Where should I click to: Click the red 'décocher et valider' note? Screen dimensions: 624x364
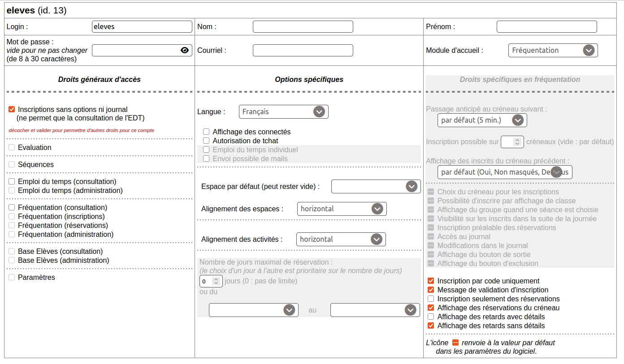click(82, 131)
